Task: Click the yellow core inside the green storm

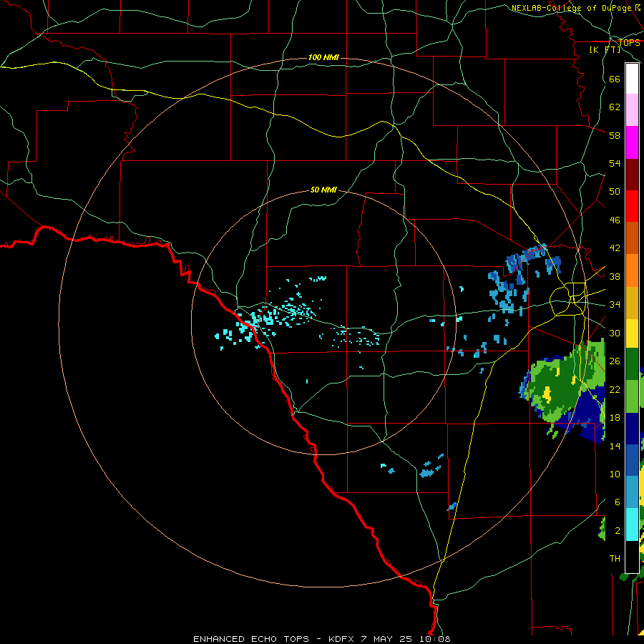Action: point(547,394)
